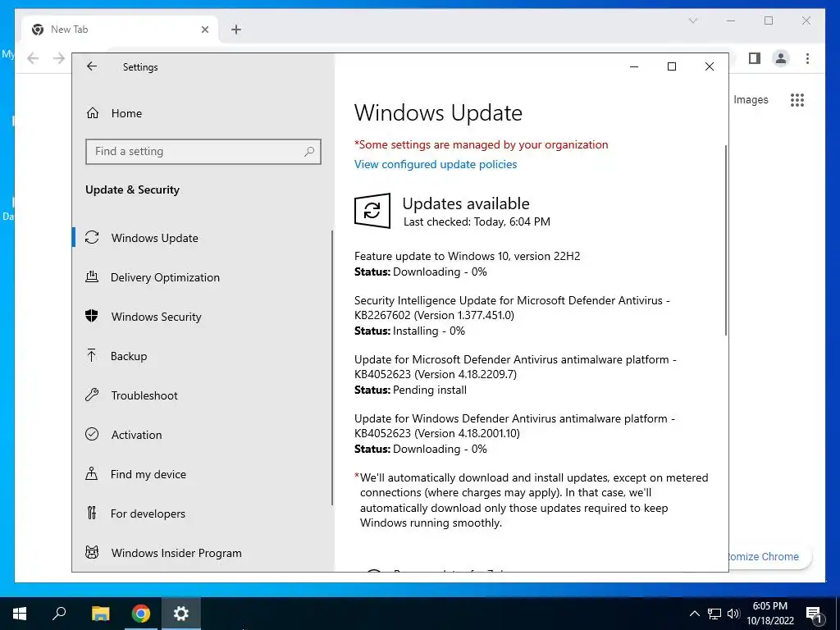The image size is (840, 630).
Task: Toggle Chrome's side panel icon
Action: point(755,58)
